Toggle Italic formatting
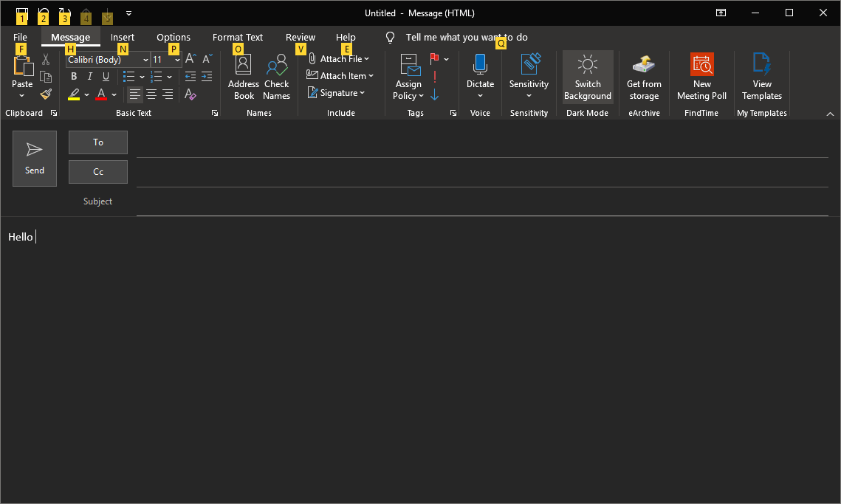Viewport: 841px width, 504px height. [x=90, y=76]
